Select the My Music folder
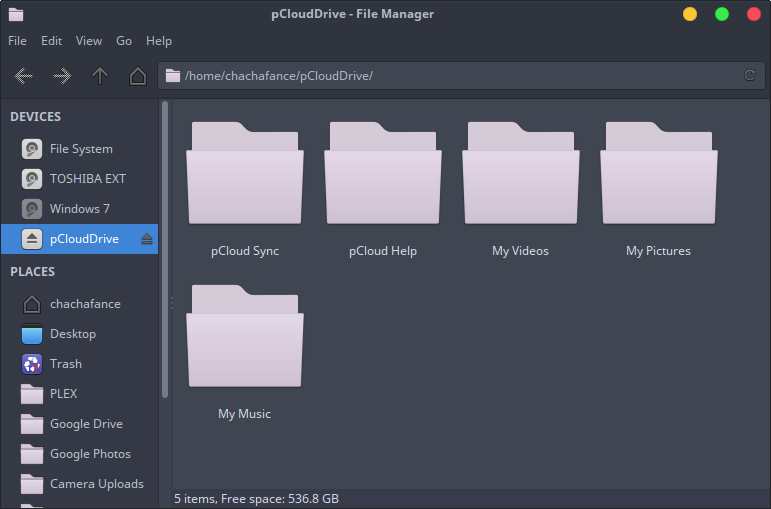Viewport: 771px width, 509px height. tap(245, 336)
